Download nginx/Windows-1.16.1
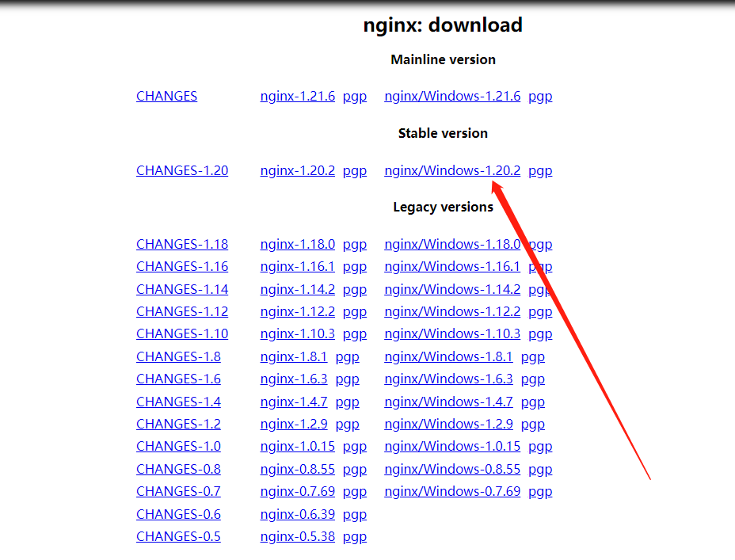 [x=452, y=266]
